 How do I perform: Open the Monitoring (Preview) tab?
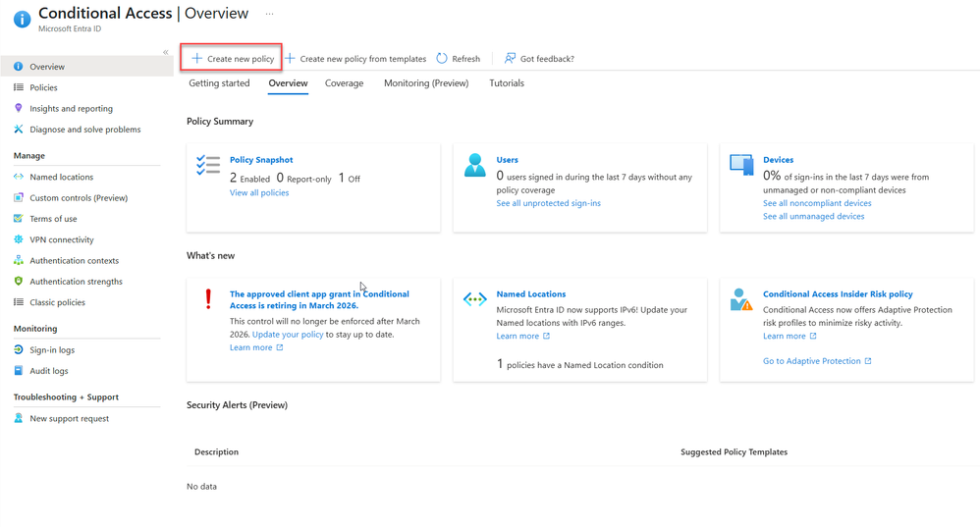(426, 83)
